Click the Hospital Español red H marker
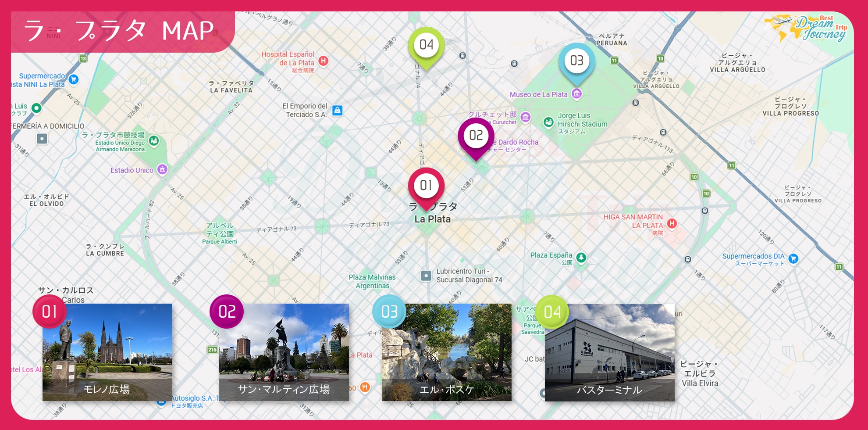Image resolution: width=868 pixels, height=430 pixels. [324, 61]
